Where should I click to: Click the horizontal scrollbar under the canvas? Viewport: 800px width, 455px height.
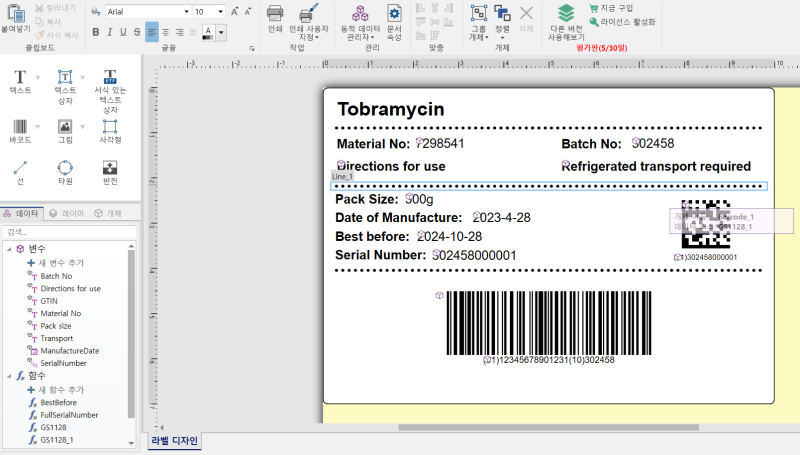(x=548, y=427)
